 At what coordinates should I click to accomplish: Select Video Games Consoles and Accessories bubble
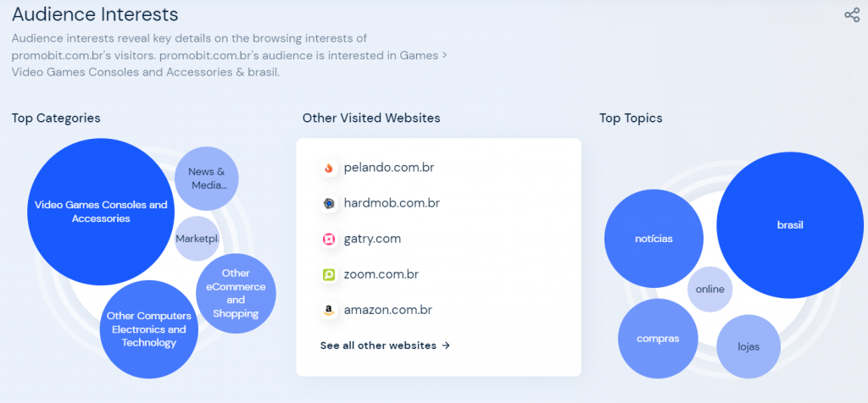(101, 212)
